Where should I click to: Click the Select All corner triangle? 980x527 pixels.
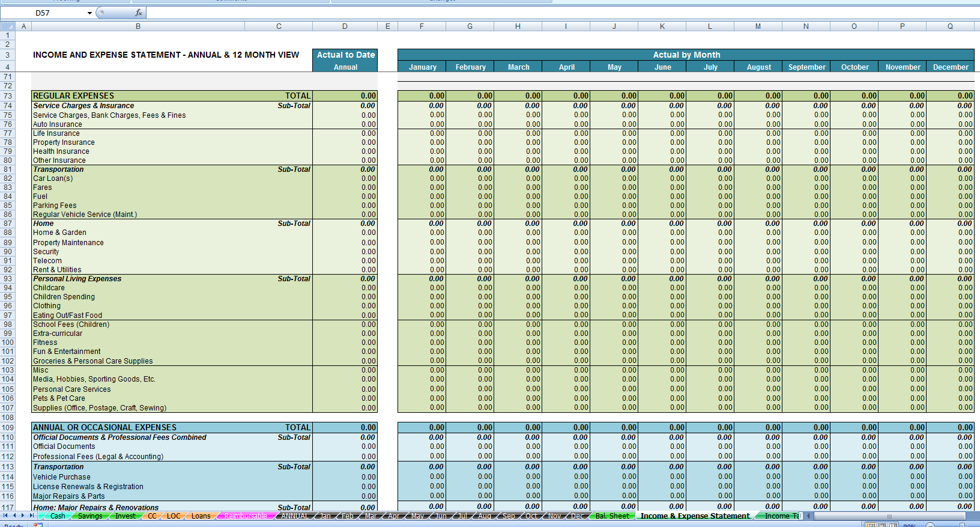coord(7,26)
